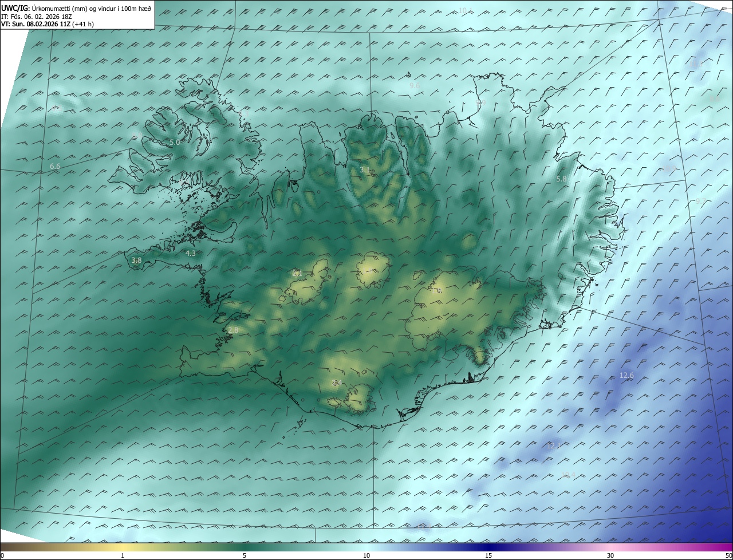Click the '1' tick on the color scale

[123, 556]
